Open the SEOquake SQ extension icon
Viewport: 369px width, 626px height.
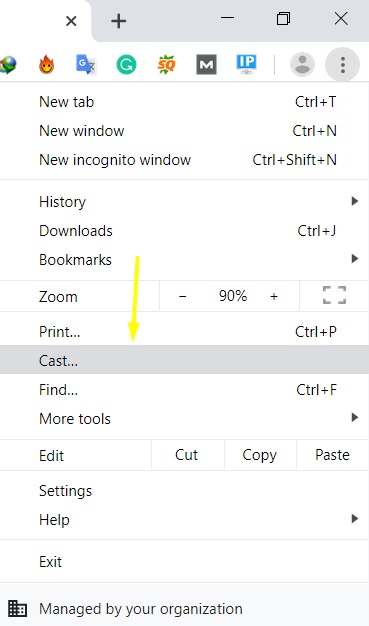point(167,64)
